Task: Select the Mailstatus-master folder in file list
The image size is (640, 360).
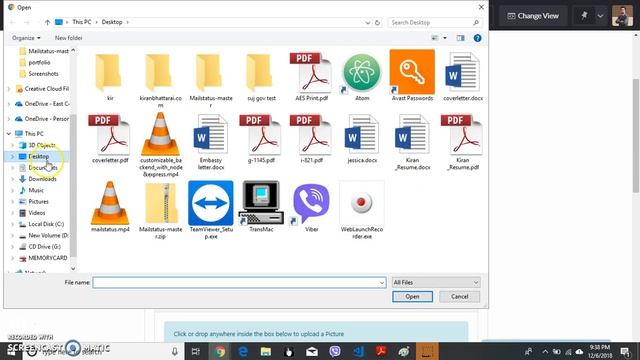Action: click(211, 80)
